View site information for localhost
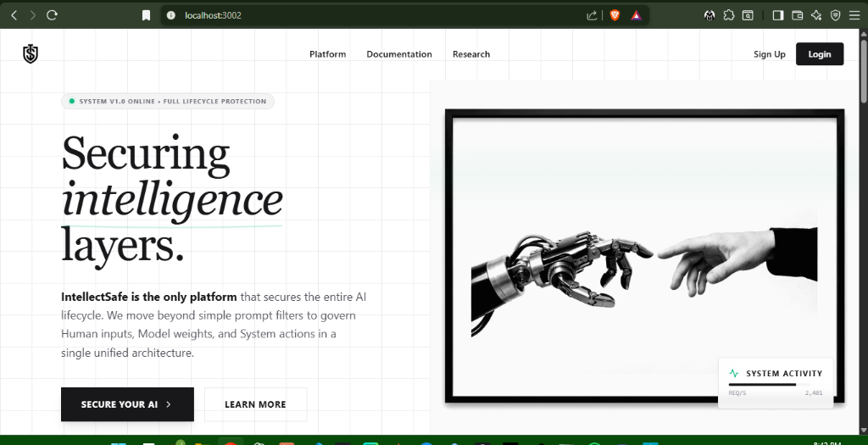868x445 pixels. point(170,15)
